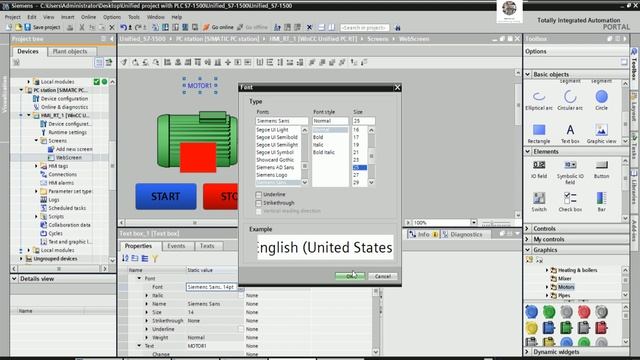Collapse the Details view panel
The width and height of the screenshot is (640, 360).
14,279
